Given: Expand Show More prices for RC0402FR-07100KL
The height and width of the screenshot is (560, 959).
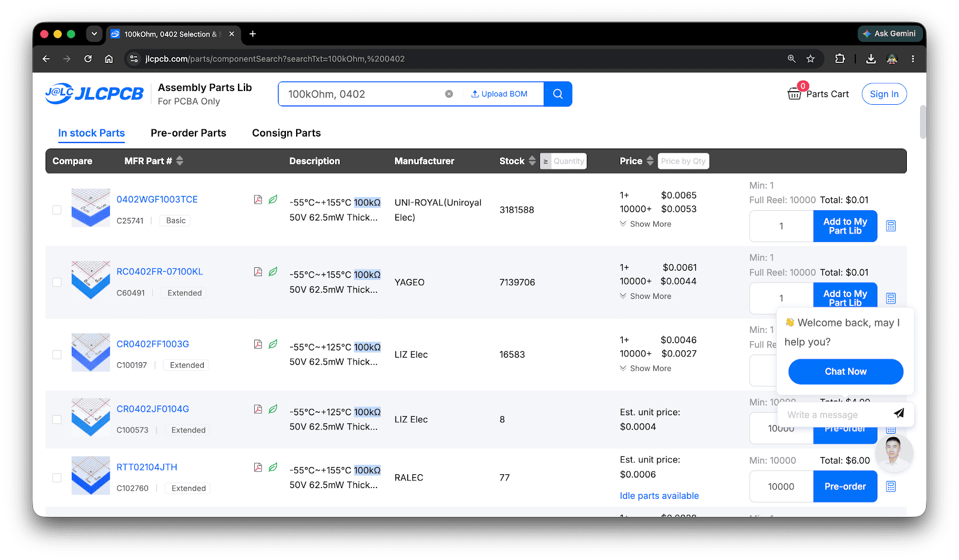Looking at the screenshot, I should click(646, 296).
